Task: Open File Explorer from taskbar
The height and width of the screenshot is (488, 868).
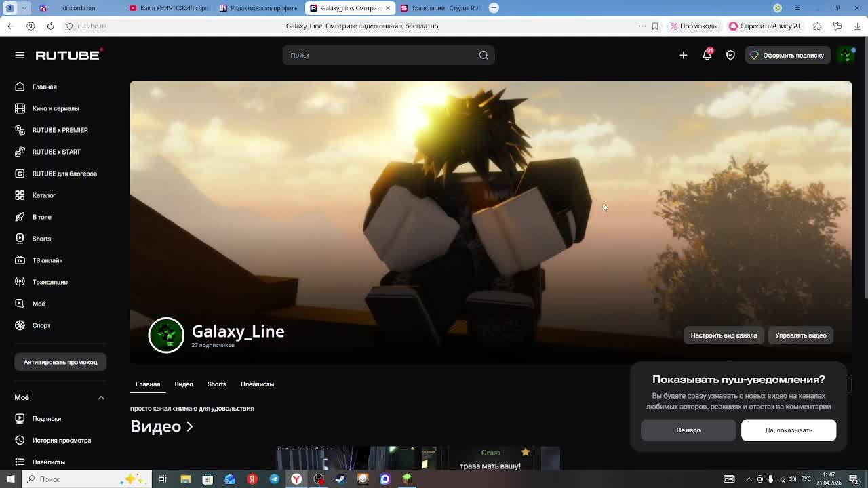Action: [185, 479]
